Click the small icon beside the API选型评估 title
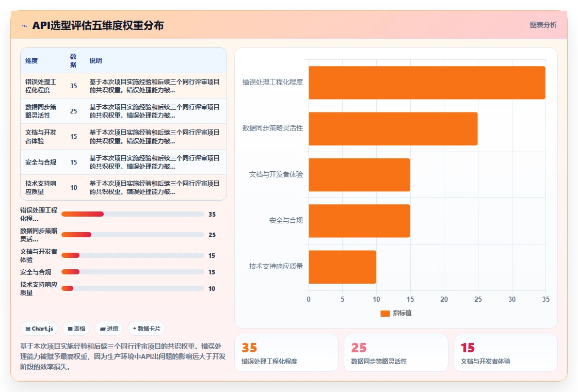 point(24,26)
